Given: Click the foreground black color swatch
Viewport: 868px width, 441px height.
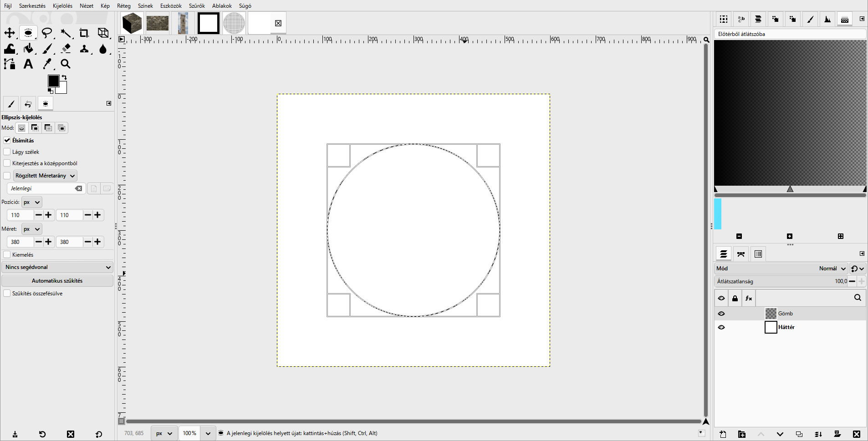Looking at the screenshot, I should coord(53,81).
